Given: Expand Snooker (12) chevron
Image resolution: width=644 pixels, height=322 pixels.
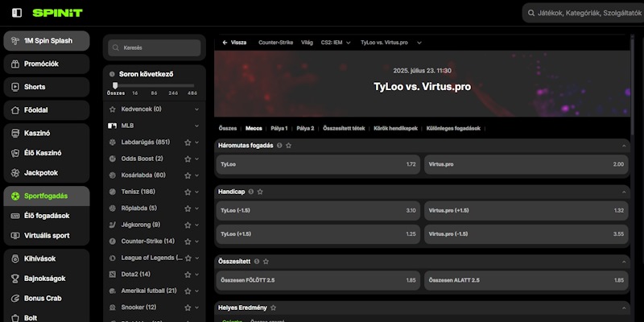Looking at the screenshot, I should pos(196,308).
